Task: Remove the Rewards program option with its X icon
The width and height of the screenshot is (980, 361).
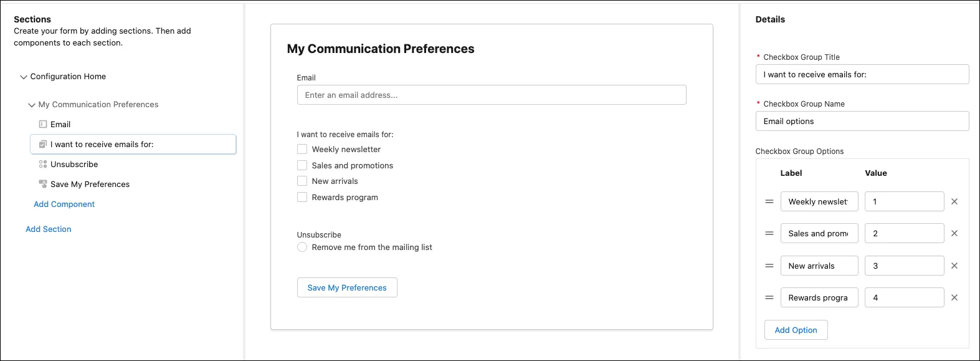Action: (x=954, y=297)
